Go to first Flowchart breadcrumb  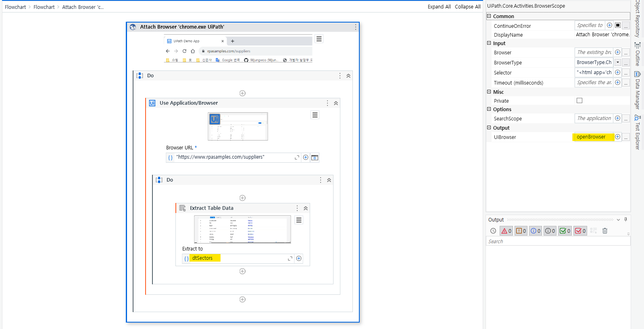tap(15, 7)
